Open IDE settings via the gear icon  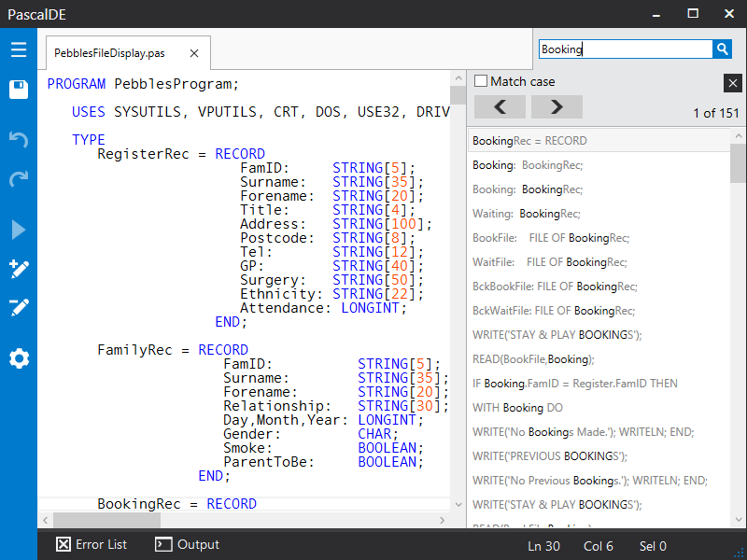tap(19, 357)
